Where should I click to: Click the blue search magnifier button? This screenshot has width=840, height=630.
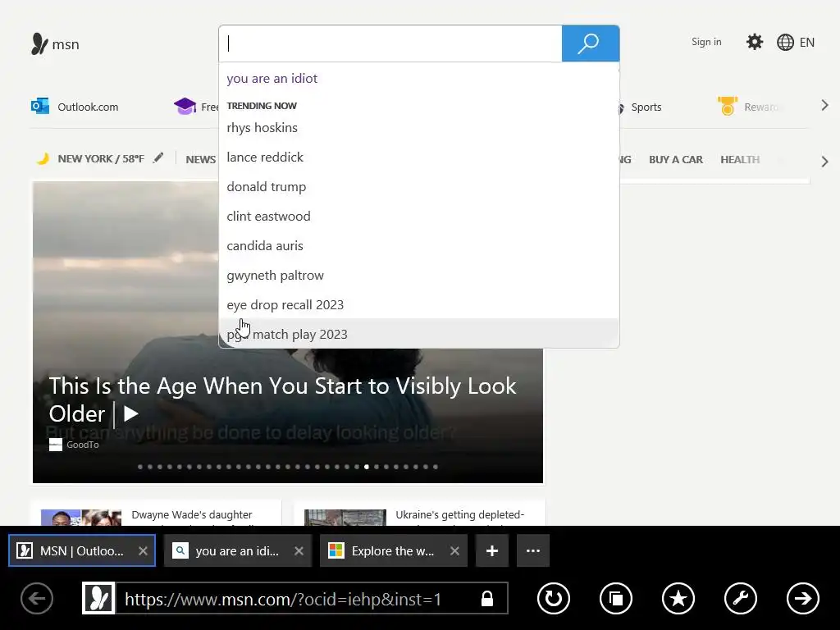click(591, 43)
